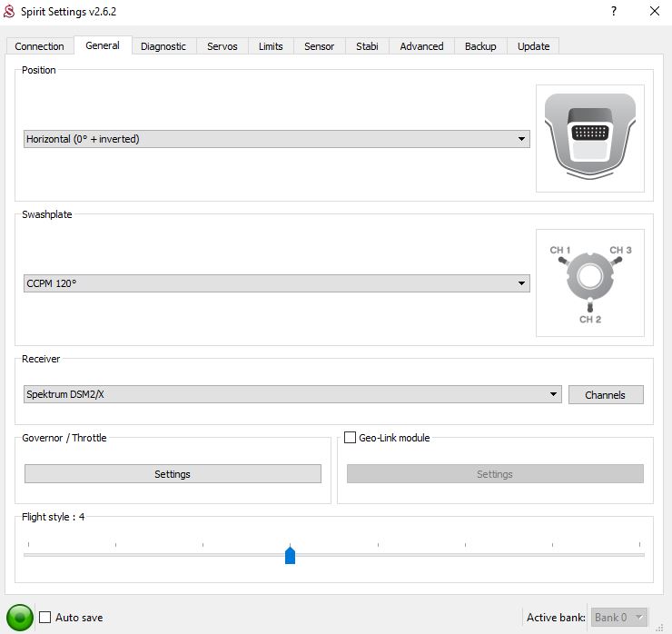The height and width of the screenshot is (634, 672).
Task: Enable the Geo-Link module checkbox
Action: click(351, 438)
